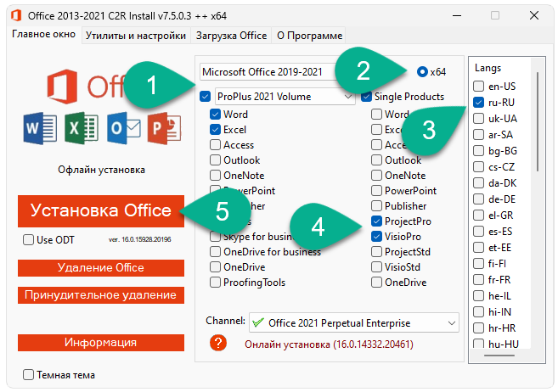The height and width of the screenshot is (392, 558).
Task: Check the en-US language box
Action: pos(480,86)
